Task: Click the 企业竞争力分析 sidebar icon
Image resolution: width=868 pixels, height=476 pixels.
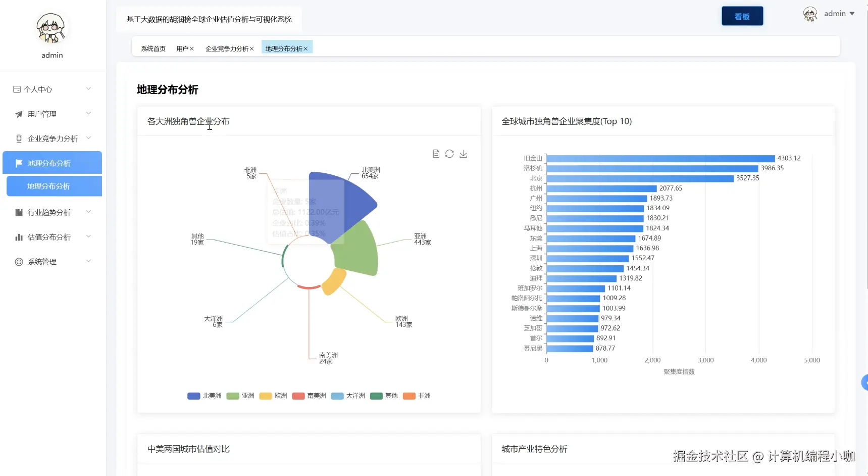Action: (19, 138)
